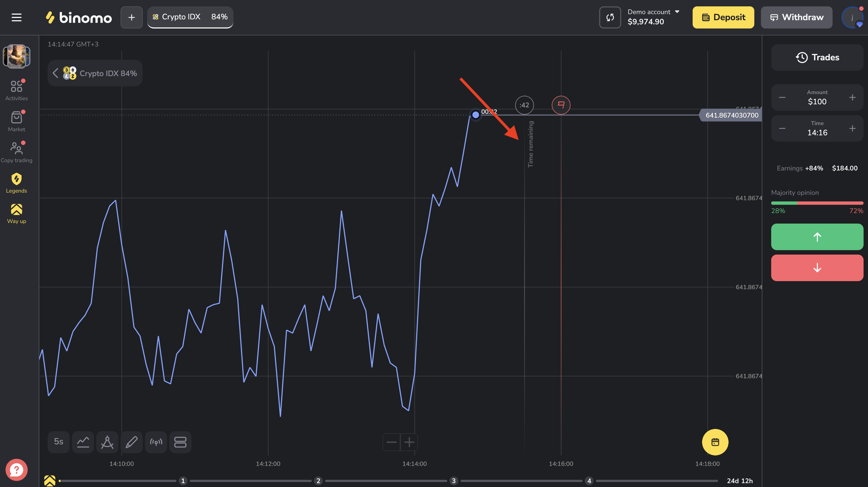Decrease the trade amount with minus
Viewport: 868px width, 487px height.
point(782,97)
